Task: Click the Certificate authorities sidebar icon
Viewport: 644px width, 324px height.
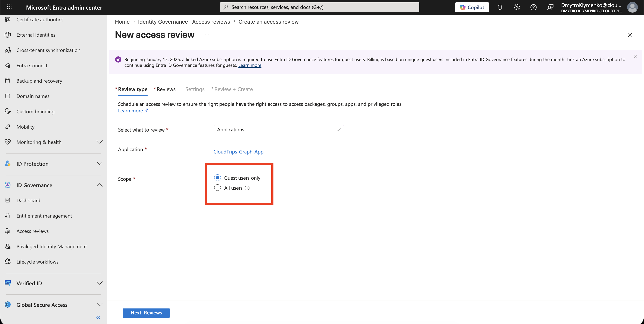Action: point(8,20)
